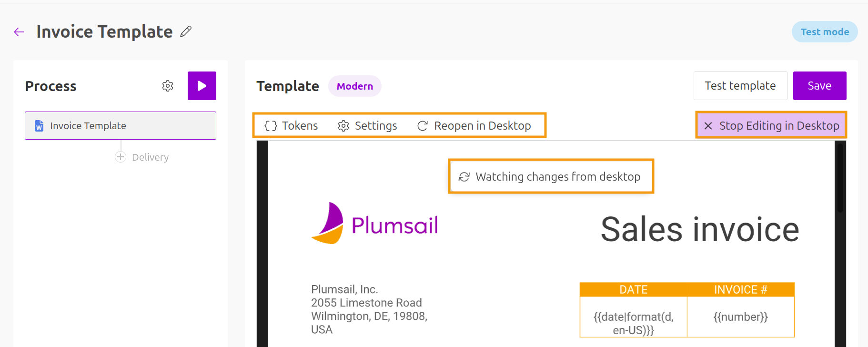The height and width of the screenshot is (347, 868).
Task: Open Process settings gear icon
Action: [168, 86]
